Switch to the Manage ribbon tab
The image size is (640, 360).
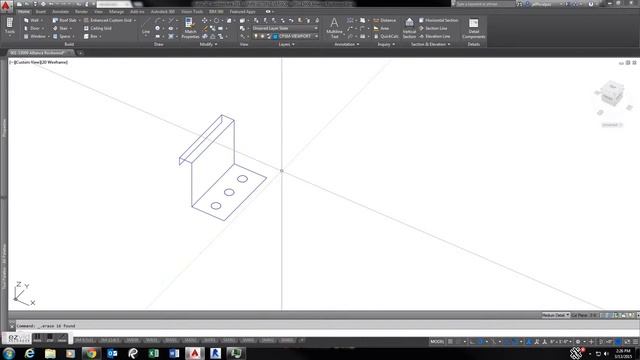point(116,11)
